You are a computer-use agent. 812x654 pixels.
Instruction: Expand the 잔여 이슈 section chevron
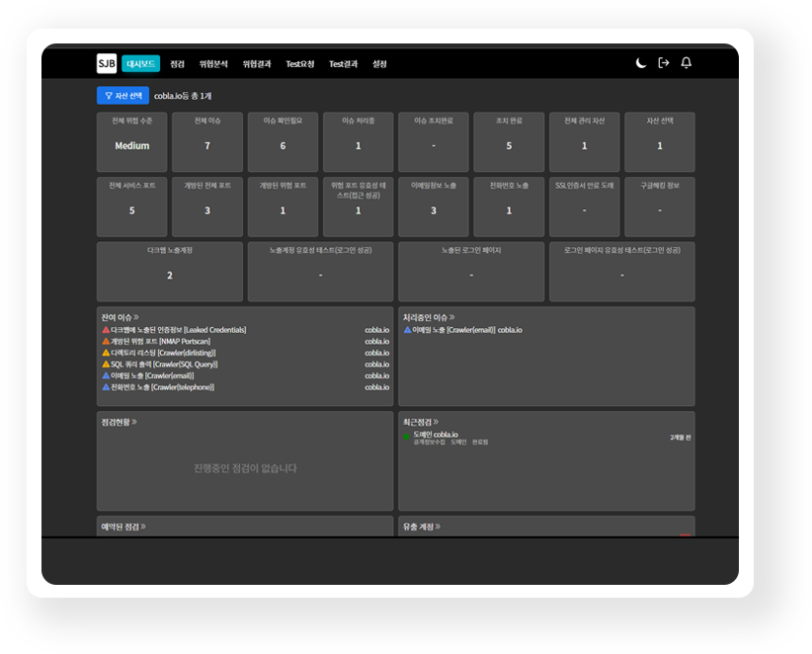(136, 318)
